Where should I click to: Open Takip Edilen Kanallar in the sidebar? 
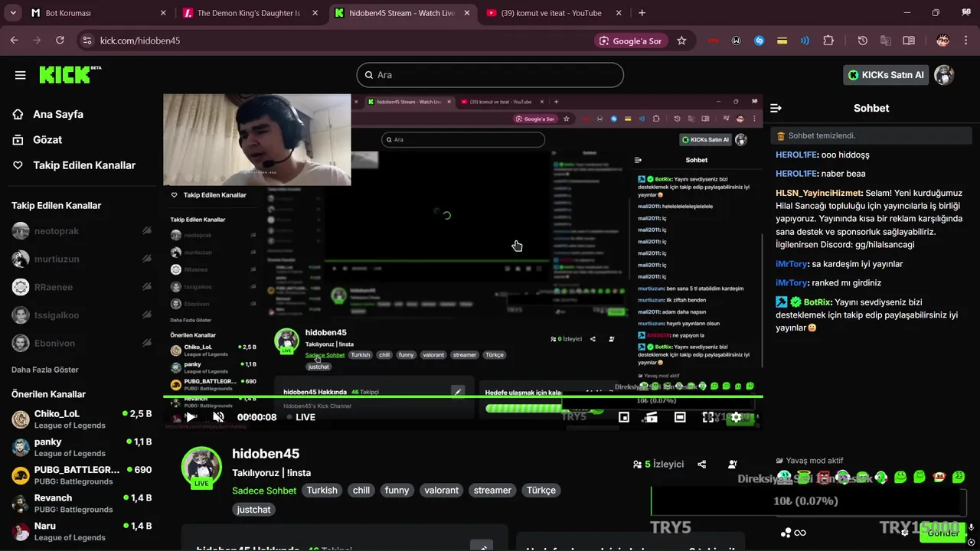click(73, 165)
